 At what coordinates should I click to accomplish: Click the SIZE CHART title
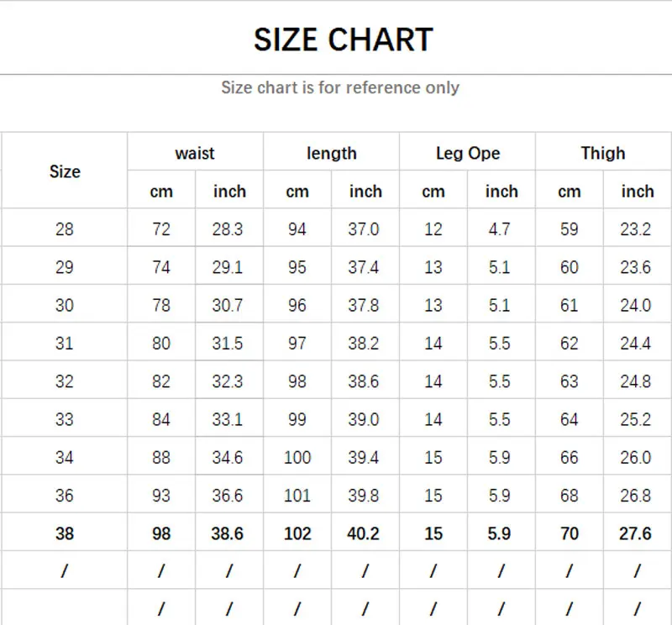pos(343,39)
